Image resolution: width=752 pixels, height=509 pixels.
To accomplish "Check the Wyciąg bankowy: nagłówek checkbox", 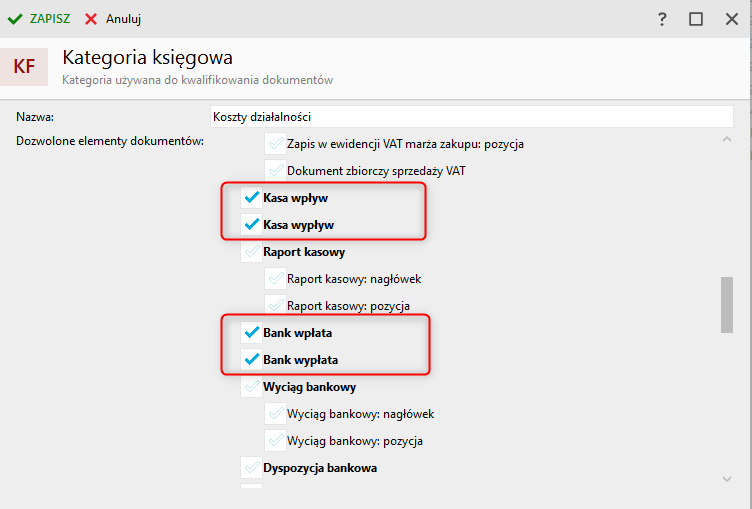I will [276, 414].
